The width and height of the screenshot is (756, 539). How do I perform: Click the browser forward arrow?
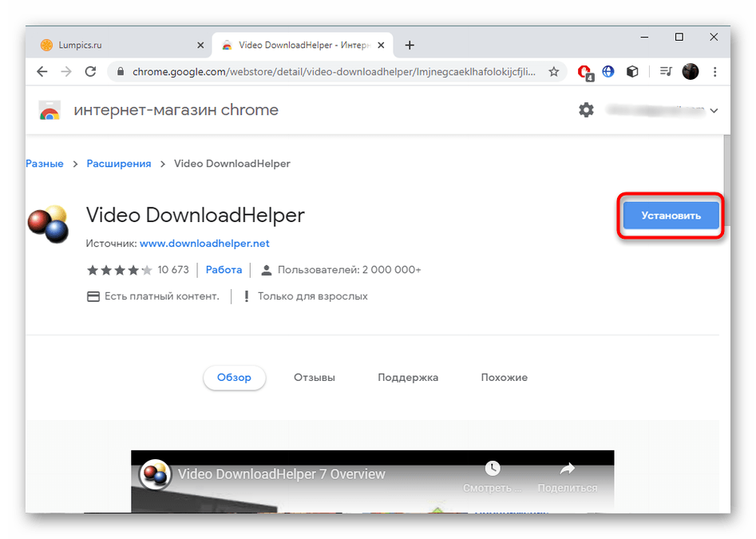coord(66,72)
